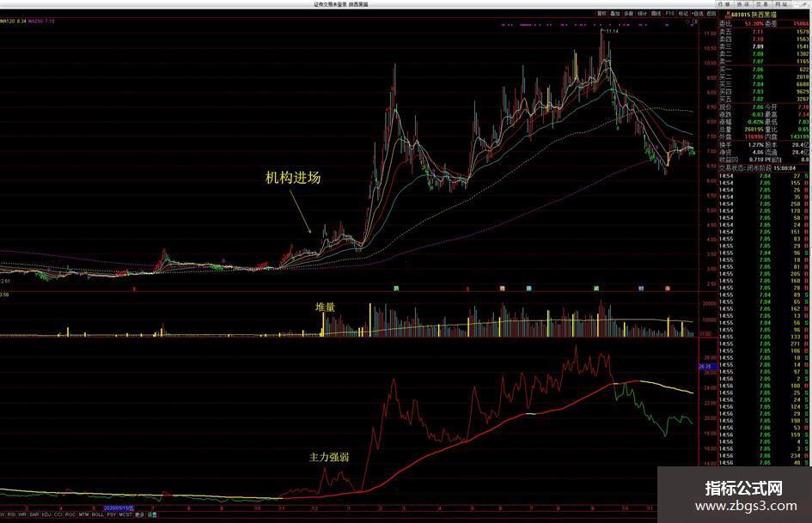
Task: Select the PSY indicator tab
Action: click(x=112, y=514)
